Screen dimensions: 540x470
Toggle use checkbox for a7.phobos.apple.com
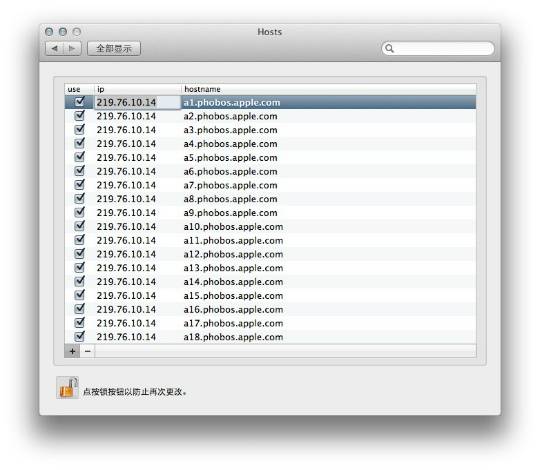coord(80,185)
